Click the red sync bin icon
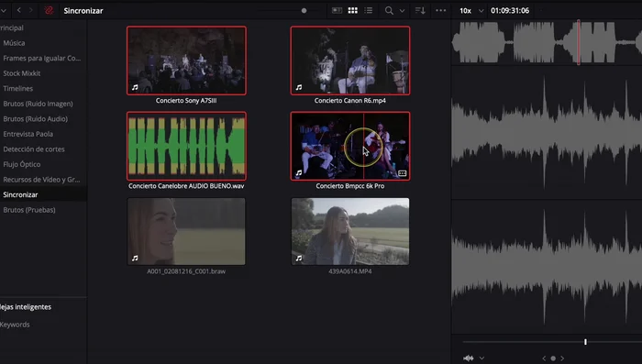 click(49, 11)
